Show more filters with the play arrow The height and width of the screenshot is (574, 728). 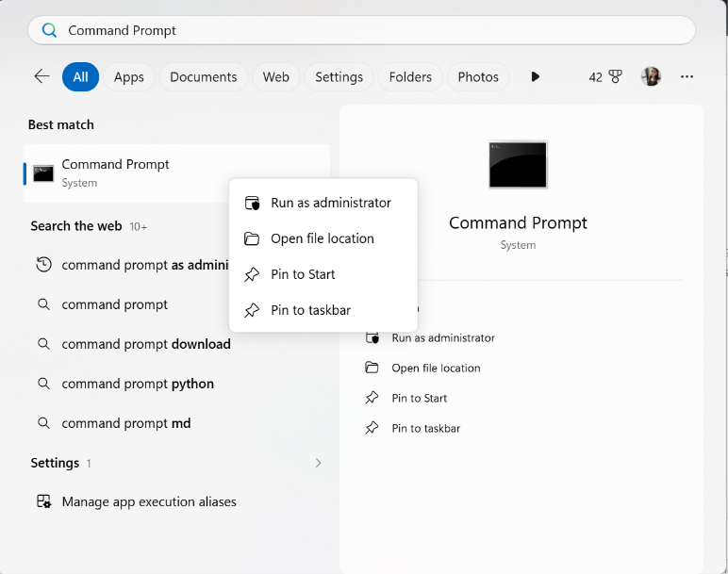click(x=536, y=76)
